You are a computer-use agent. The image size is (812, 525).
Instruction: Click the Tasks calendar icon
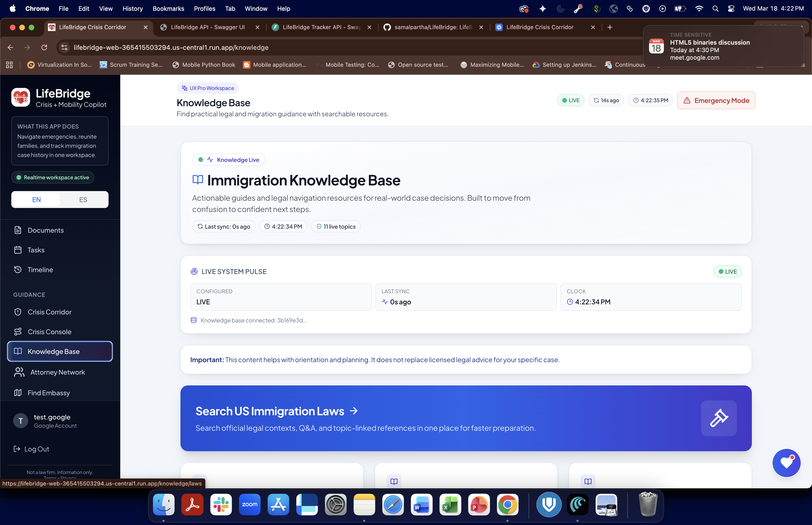[x=18, y=250]
